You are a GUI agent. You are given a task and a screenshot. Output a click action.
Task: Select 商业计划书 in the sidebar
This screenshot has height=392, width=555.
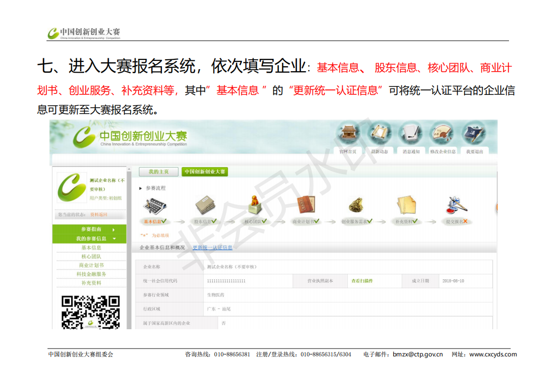click(x=91, y=265)
